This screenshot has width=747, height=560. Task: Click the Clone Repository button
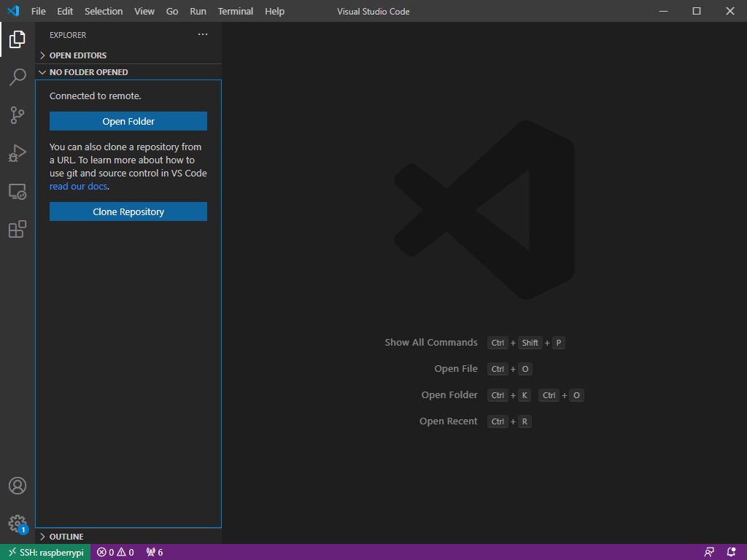(x=128, y=211)
